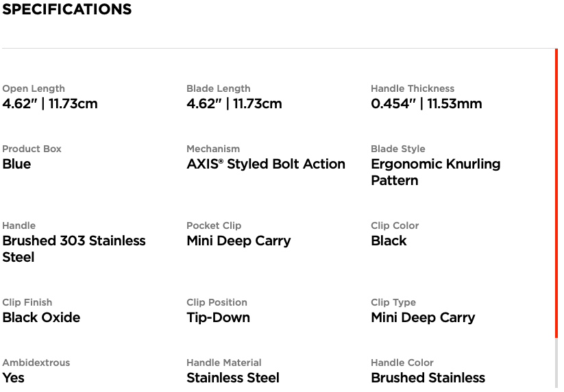The height and width of the screenshot is (392, 564).
Task: Click the Handle Color value Brushed Stainless
Action: pyautogui.click(x=428, y=378)
